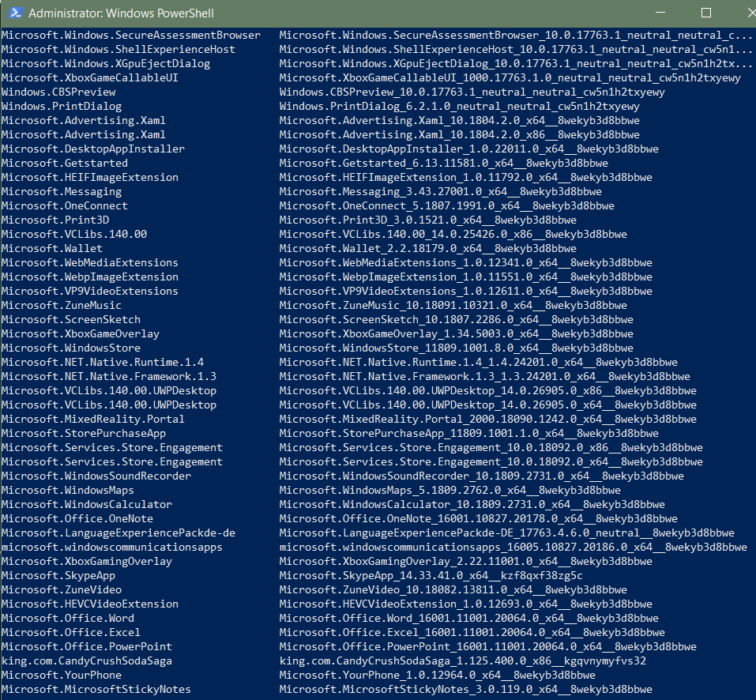Click Microsoft.WindowsStore_11809.1001.8.0 full package name
This screenshot has width=756, height=700.
[457, 348]
